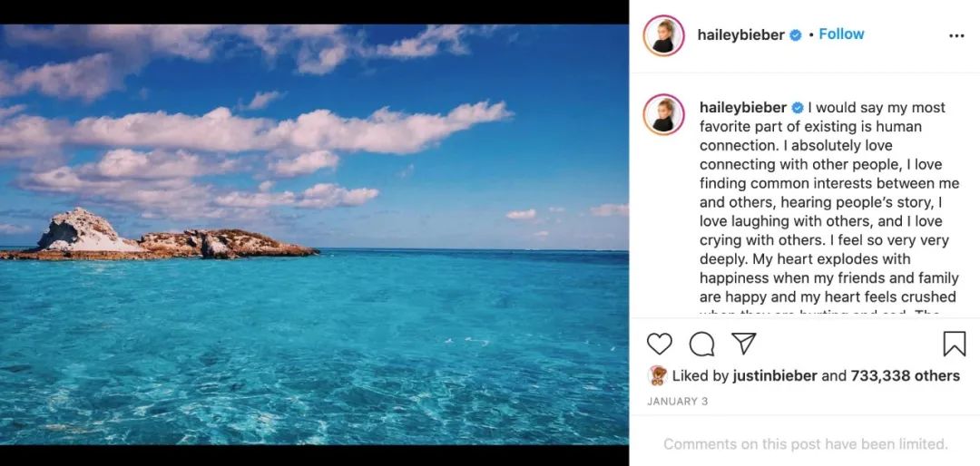Click the limited comments notice at the bottom

pos(805,444)
